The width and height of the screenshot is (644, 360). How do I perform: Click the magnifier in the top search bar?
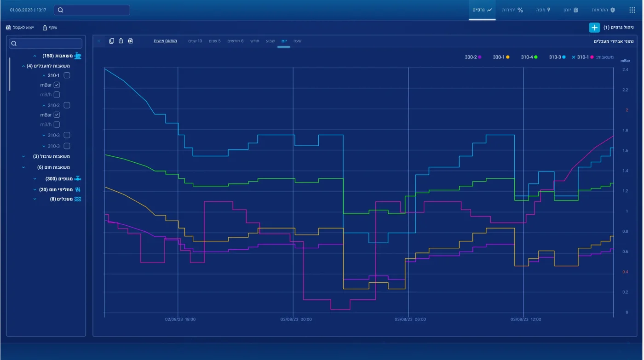[61, 10]
